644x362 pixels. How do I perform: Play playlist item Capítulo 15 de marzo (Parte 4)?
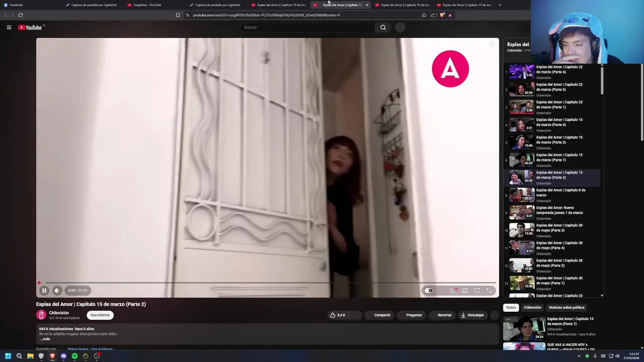tap(552, 125)
